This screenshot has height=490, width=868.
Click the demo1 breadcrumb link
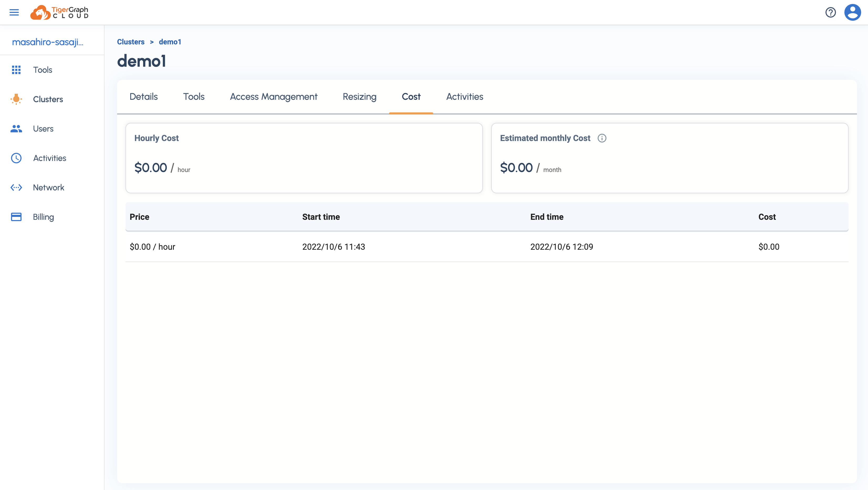click(170, 42)
